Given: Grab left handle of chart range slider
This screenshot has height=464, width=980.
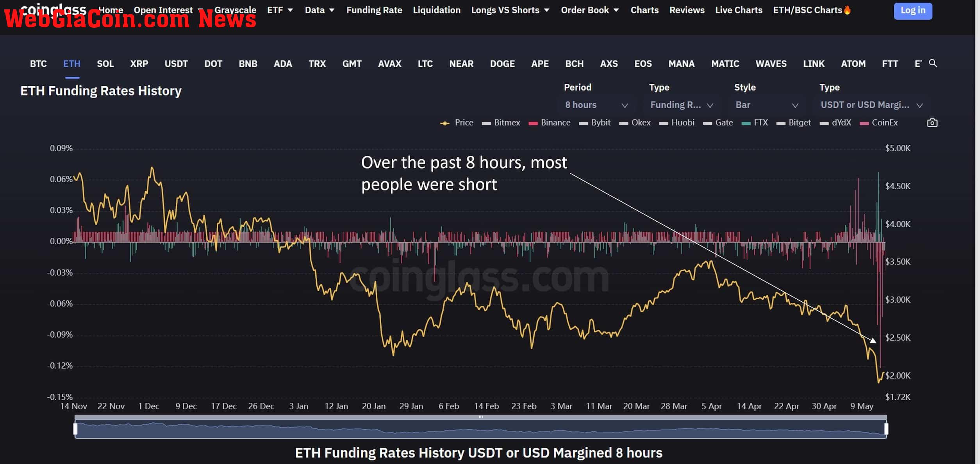Looking at the screenshot, I should (75, 429).
